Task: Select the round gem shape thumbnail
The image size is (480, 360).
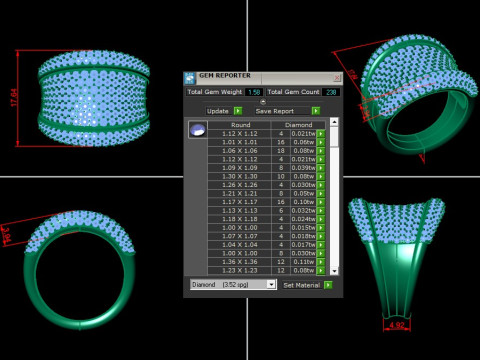Action: click(x=198, y=130)
